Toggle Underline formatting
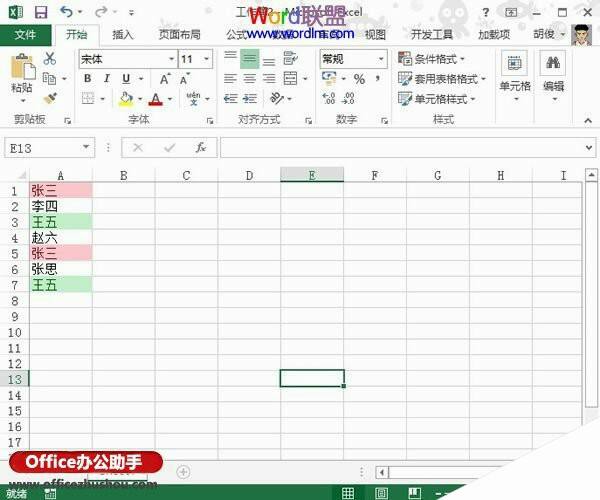Viewport: 600px width, 500px height. coord(126,79)
